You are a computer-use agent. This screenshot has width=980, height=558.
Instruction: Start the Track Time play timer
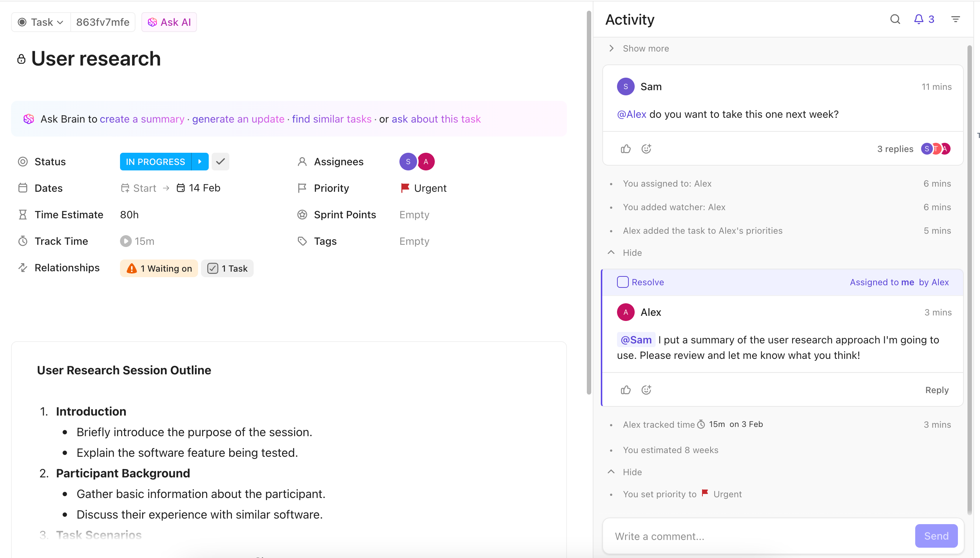pyautogui.click(x=125, y=241)
